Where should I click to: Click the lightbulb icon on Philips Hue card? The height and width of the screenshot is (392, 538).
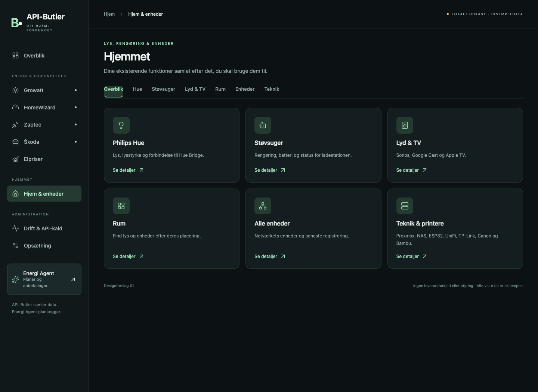point(121,125)
